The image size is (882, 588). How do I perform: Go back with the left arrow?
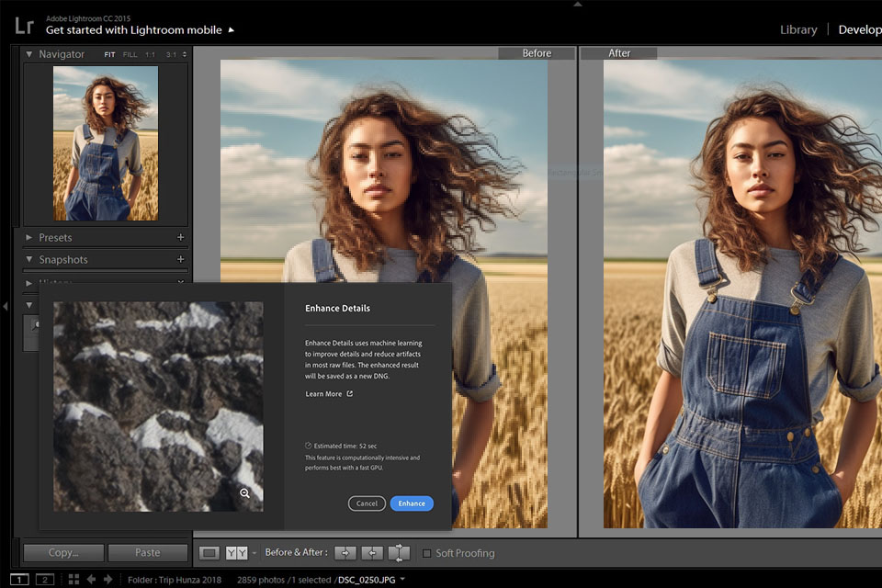pyautogui.click(x=91, y=579)
